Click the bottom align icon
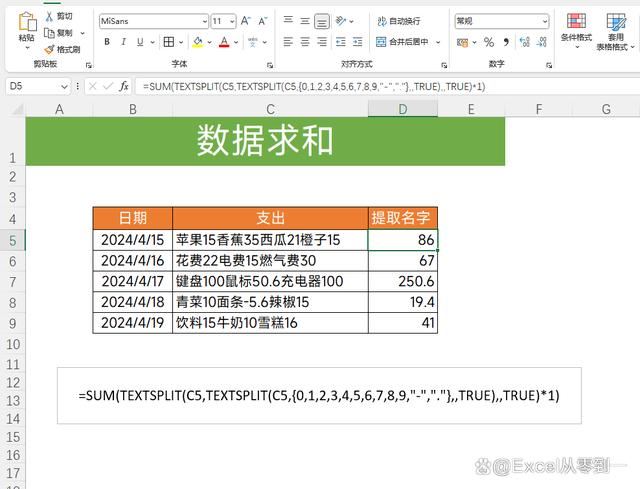Image resolution: width=640 pixels, height=489 pixels. click(322, 21)
